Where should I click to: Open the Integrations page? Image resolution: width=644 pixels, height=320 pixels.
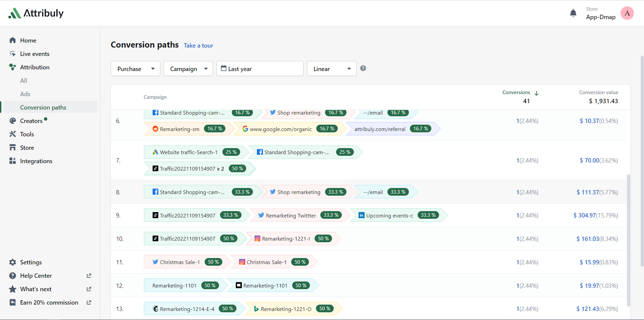point(36,161)
